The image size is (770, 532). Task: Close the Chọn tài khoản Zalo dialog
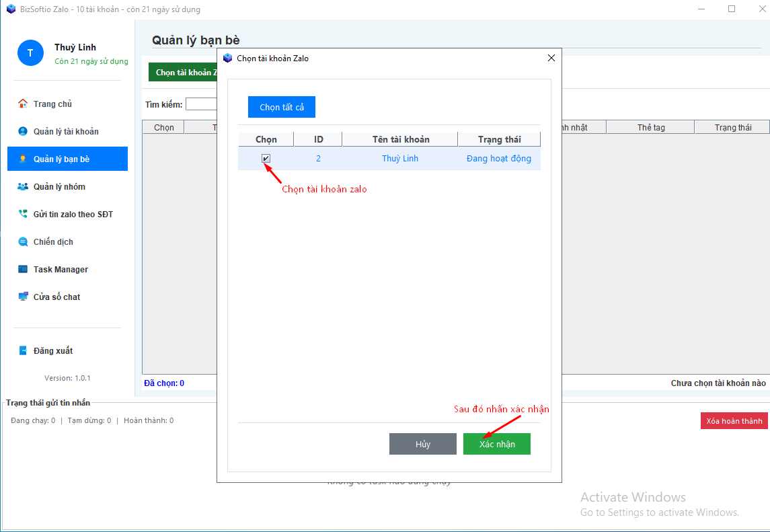[x=551, y=58]
